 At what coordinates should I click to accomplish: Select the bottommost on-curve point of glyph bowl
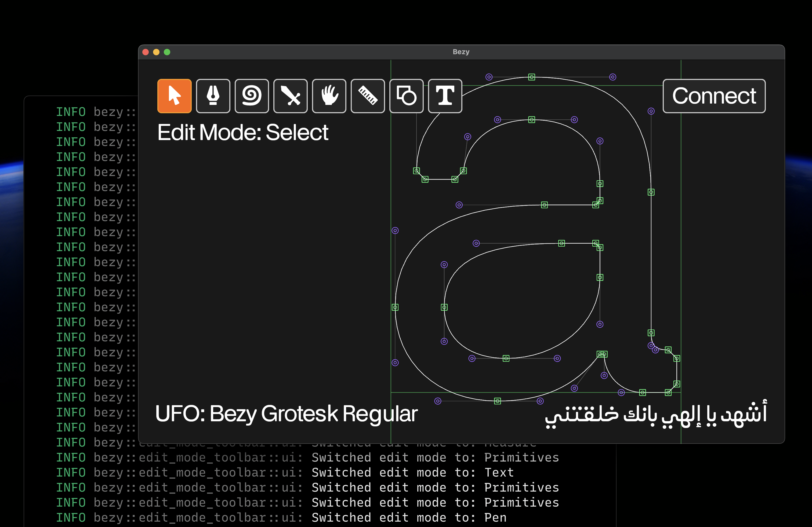[x=498, y=401]
